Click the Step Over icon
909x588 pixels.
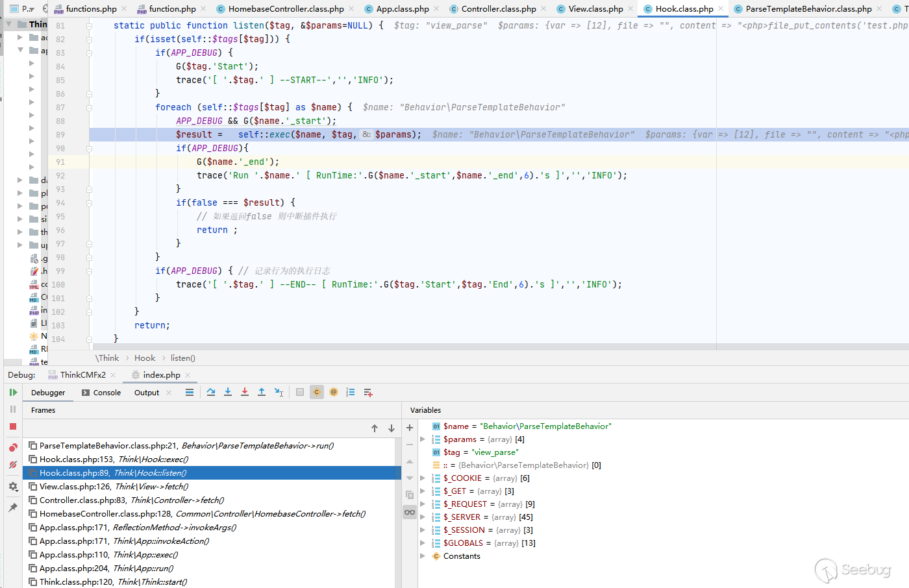tap(211, 393)
